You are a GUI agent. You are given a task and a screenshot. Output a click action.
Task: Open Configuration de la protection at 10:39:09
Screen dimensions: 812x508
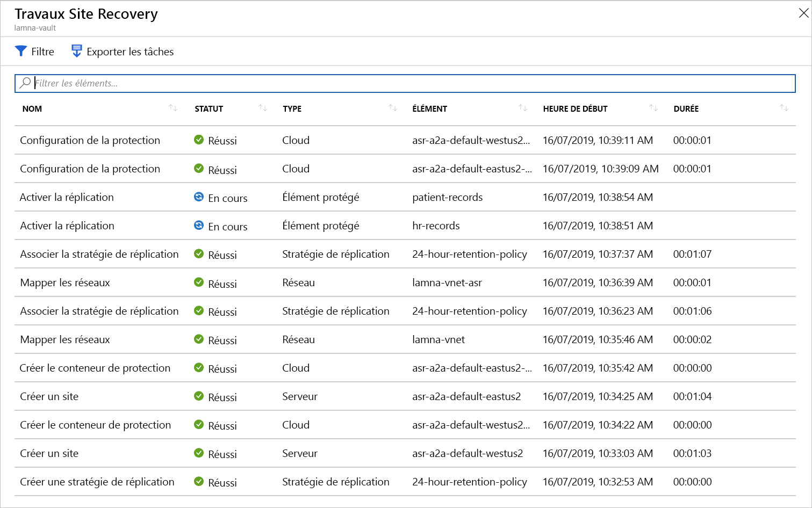[90, 169]
